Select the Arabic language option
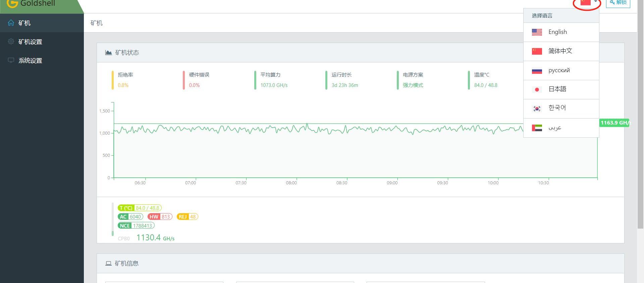The height and width of the screenshot is (283, 644). 555,128
